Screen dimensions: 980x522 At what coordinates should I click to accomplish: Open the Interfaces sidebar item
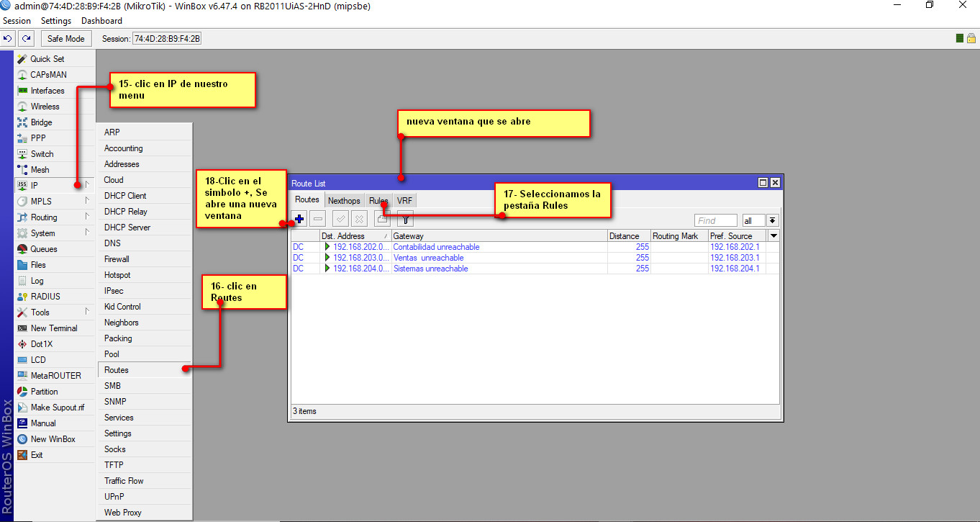click(x=47, y=91)
